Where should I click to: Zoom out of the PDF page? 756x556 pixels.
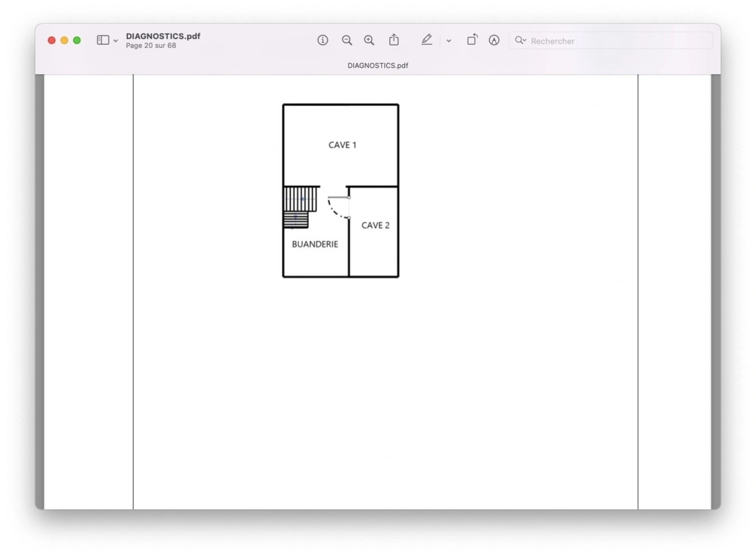click(347, 40)
